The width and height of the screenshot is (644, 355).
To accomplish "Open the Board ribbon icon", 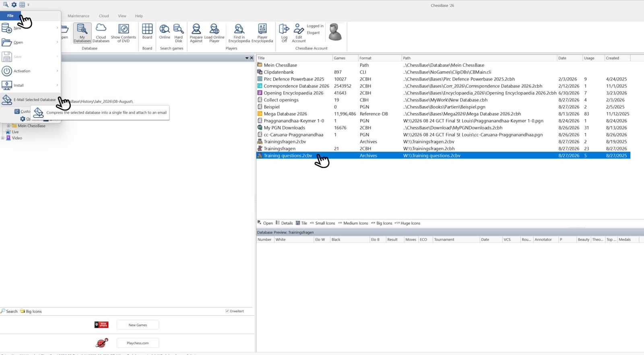I will (147, 32).
